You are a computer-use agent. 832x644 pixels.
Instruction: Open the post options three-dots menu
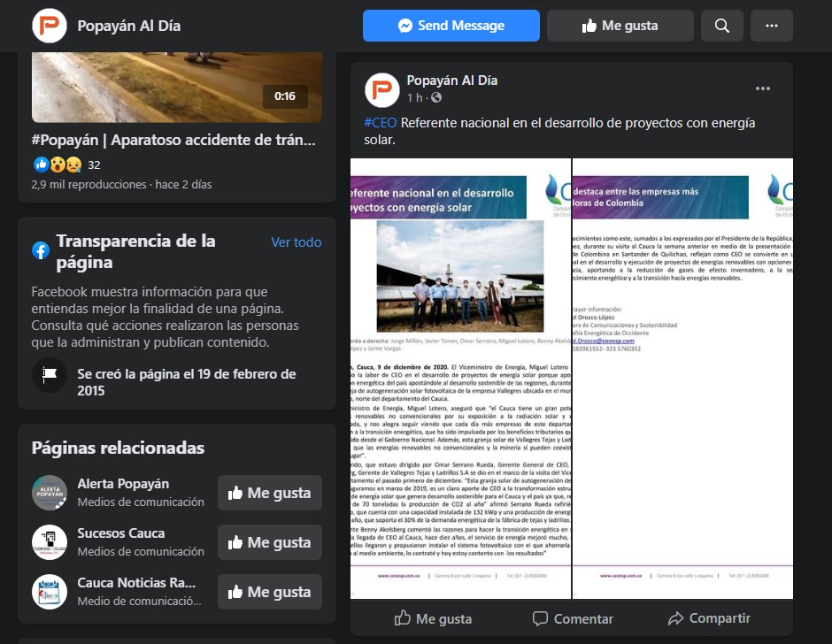[x=762, y=88]
